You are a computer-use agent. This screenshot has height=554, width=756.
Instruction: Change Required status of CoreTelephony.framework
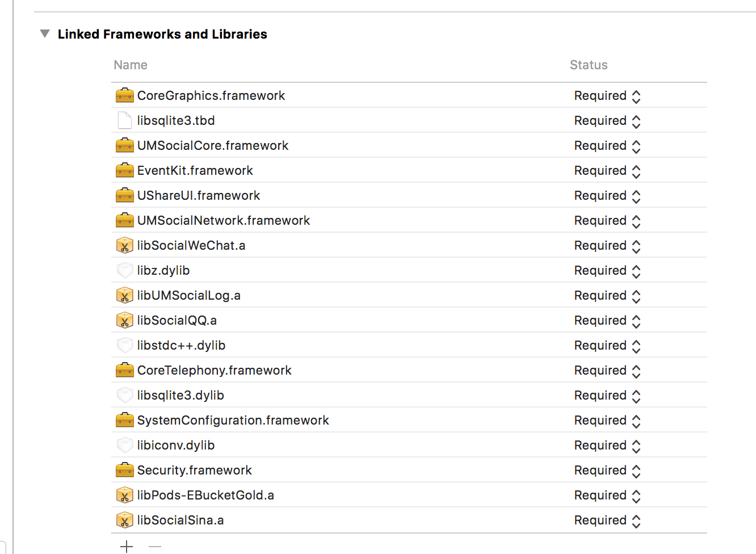coord(607,371)
